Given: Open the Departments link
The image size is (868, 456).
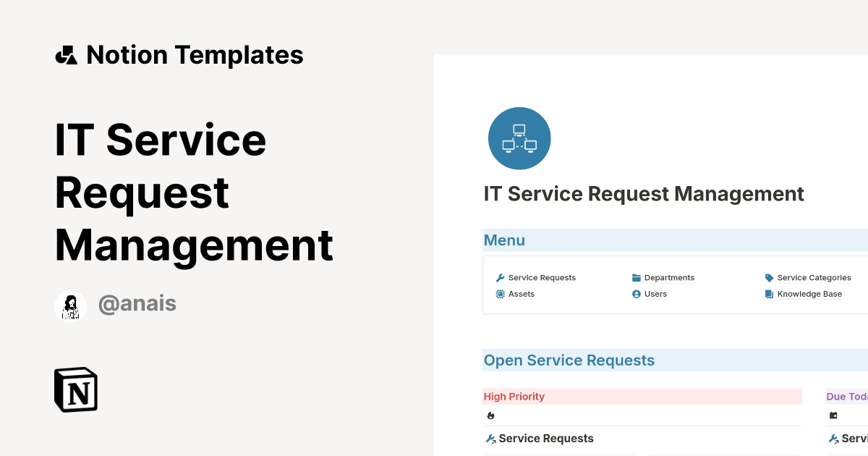Looking at the screenshot, I should pyautogui.click(x=669, y=277).
